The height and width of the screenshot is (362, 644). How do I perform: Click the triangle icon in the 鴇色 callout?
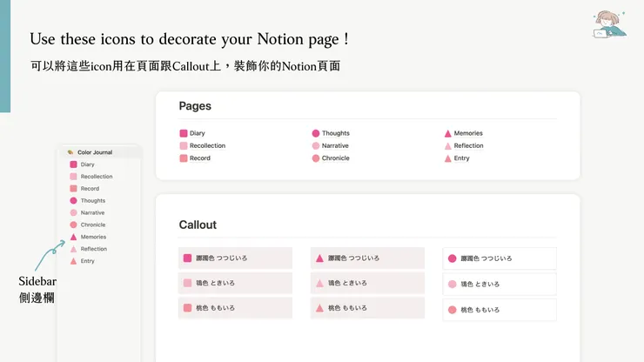tap(319, 283)
